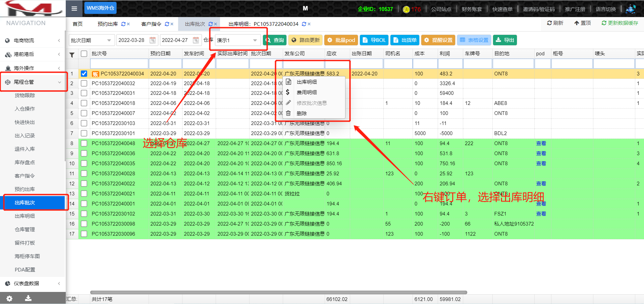The width and height of the screenshot is (644, 304).
Task: Choose 费用明细 in the context menu
Action: point(307,93)
